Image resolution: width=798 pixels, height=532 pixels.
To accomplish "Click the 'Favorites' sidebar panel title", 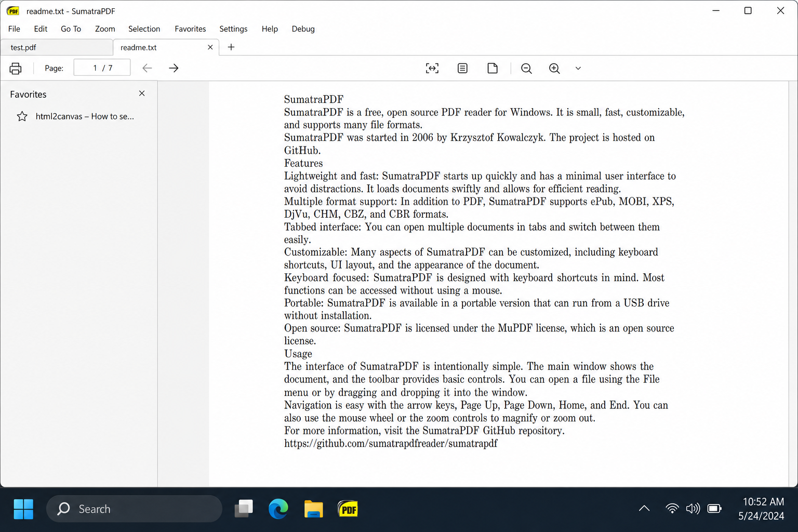I will coord(28,95).
